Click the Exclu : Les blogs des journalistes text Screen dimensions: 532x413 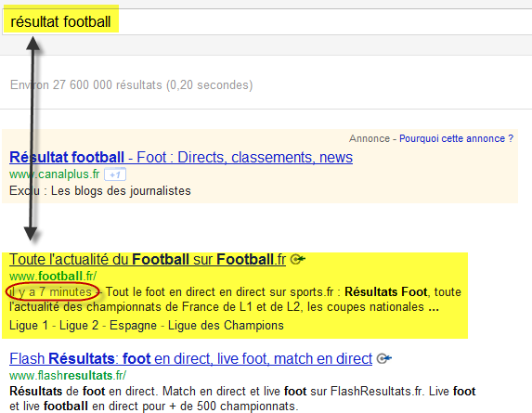coord(100,191)
